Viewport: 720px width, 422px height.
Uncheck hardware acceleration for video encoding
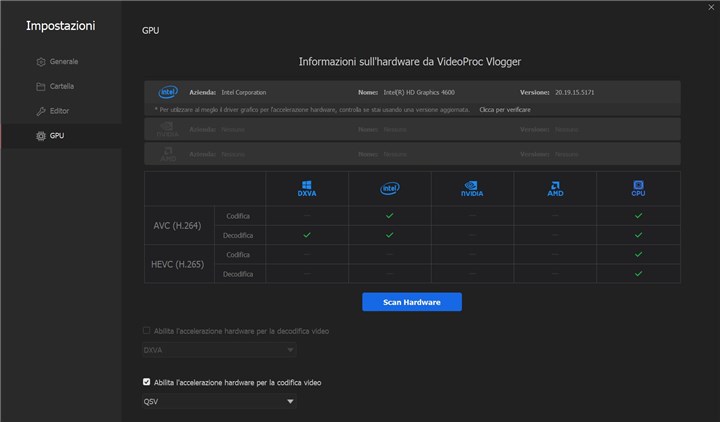pyautogui.click(x=147, y=382)
